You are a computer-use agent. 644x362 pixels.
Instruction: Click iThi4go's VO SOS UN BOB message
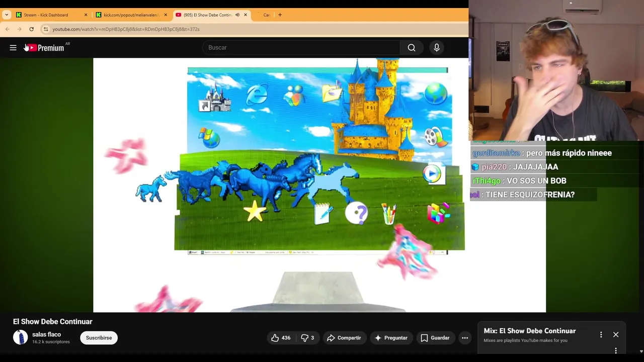(x=519, y=181)
